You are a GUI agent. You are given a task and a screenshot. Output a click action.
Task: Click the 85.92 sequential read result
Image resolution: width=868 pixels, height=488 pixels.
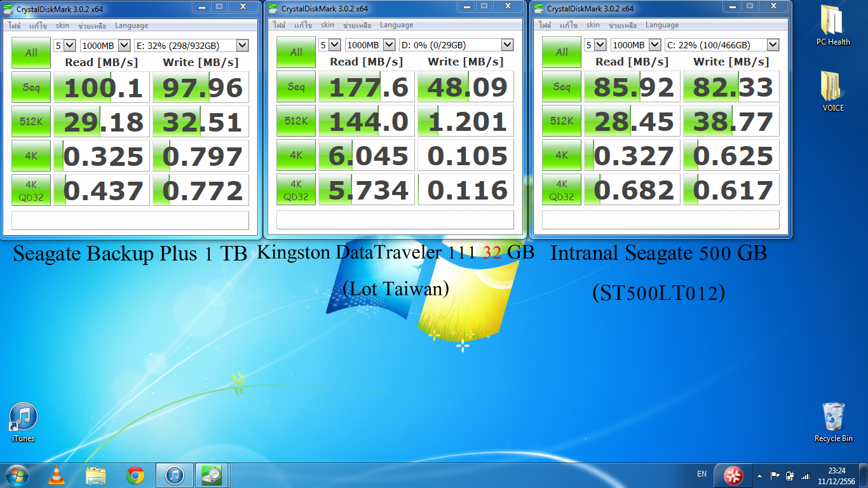[x=632, y=86]
